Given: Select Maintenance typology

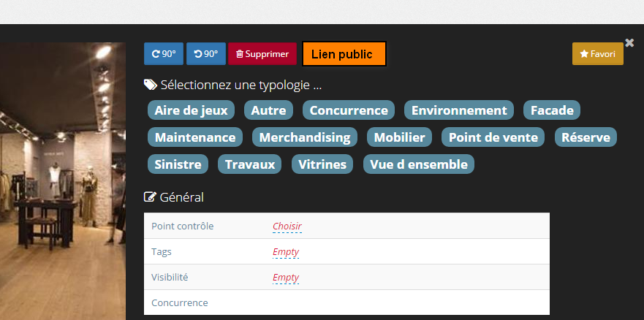Looking at the screenshot, I should 195,137.
